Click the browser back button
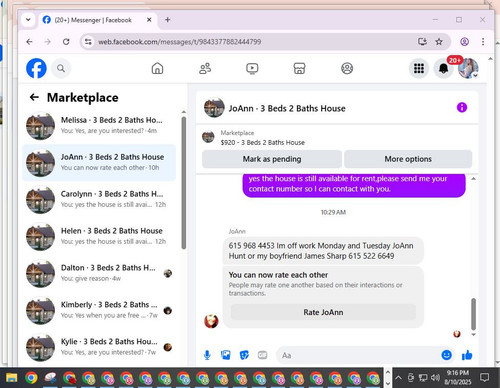The height and width of the screenshot is (388, 500). (x=29, y=42)
